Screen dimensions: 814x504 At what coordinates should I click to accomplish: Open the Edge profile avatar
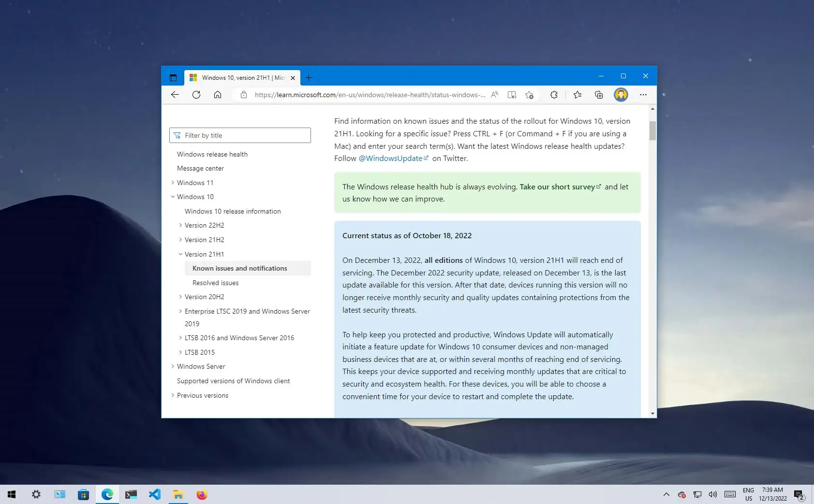coord(621,95)
